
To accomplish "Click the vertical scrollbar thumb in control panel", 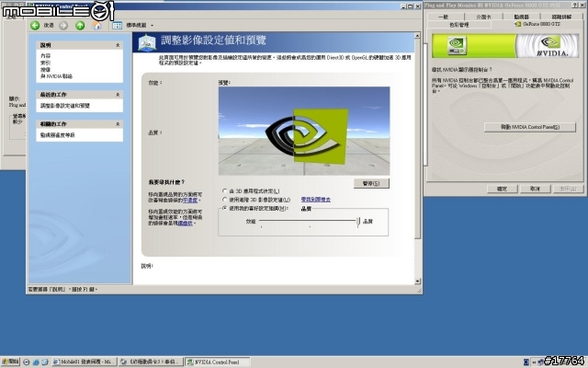I will pos(417,138).
